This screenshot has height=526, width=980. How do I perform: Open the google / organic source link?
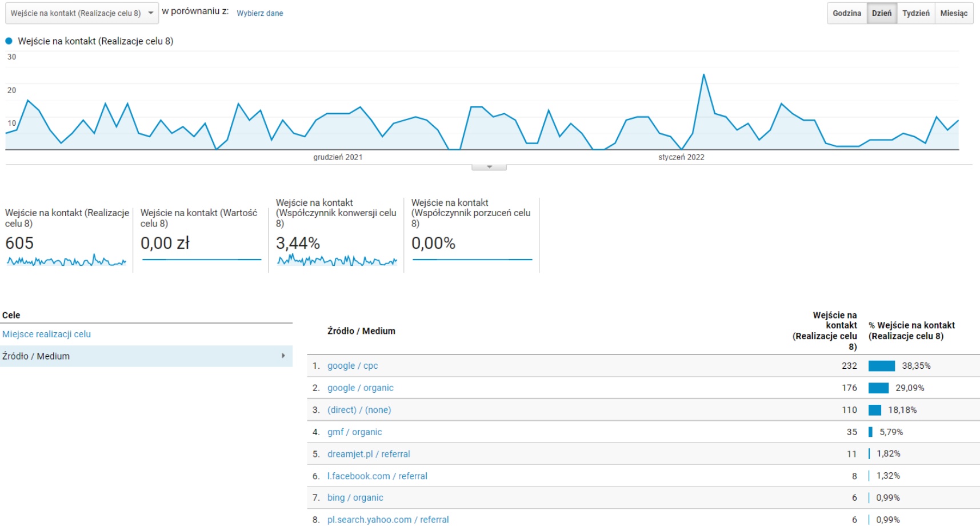[361, 388]
